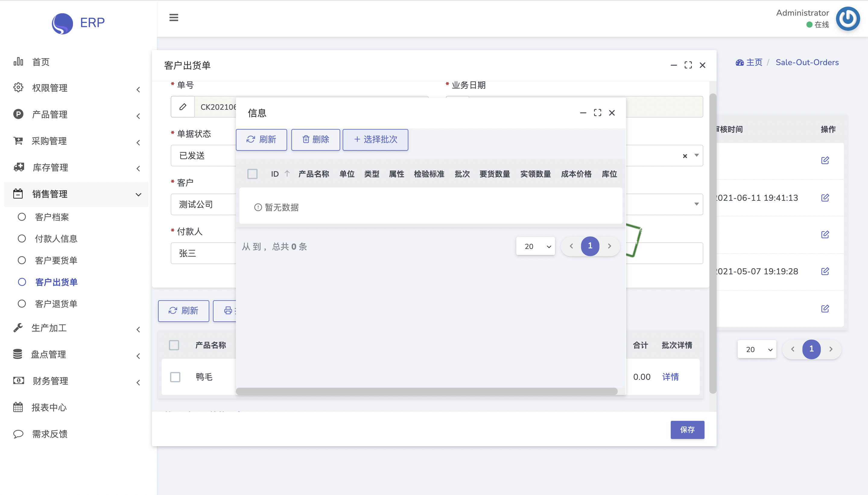Click the 详情 link for 鸭毛
This screenshot has width=868, height=495.
[670, 377]
